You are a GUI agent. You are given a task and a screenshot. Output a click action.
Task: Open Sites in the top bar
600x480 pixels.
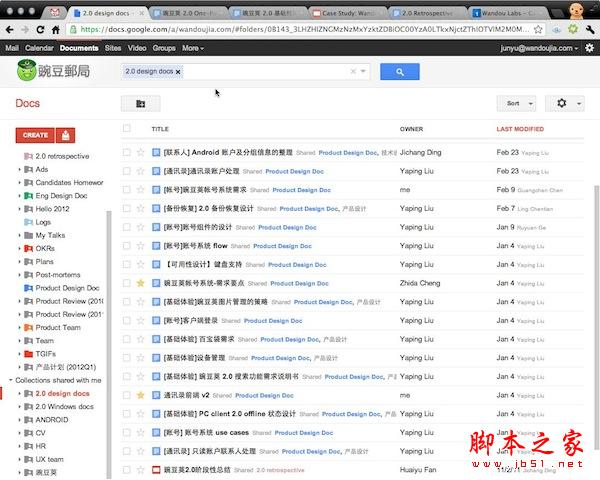pyautogui.click(x=113, y=48)
